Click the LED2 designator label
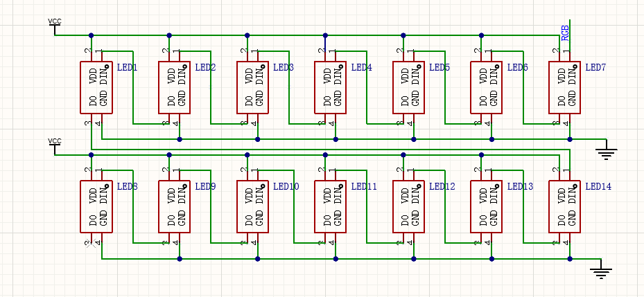This screenshot has height=297, width=644. point(205,67)
